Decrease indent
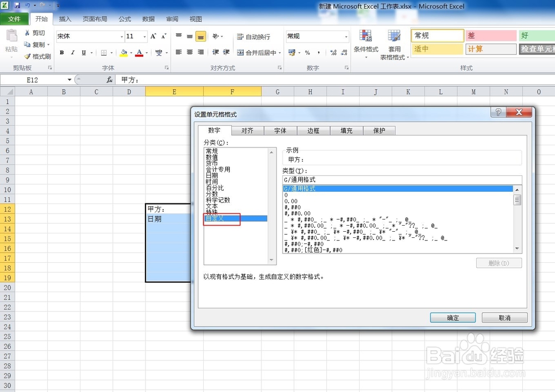This screenshot has height=392, width=555. coord(215,52)
